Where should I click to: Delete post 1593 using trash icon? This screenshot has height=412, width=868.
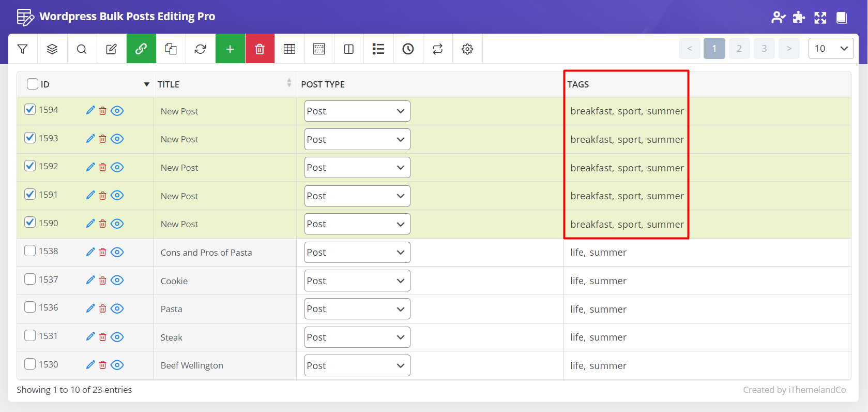pos(103,139)
